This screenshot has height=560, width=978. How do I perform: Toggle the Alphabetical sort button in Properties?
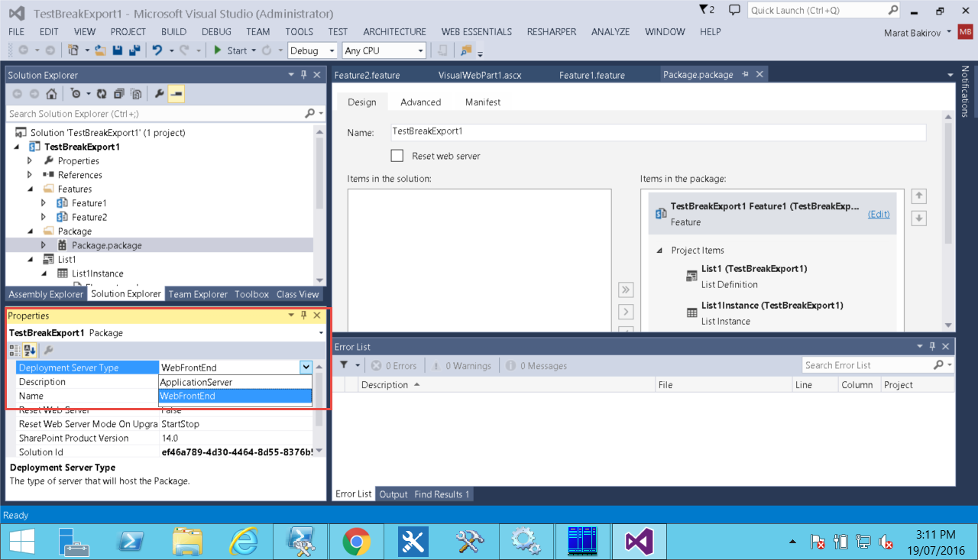(30, 350)
